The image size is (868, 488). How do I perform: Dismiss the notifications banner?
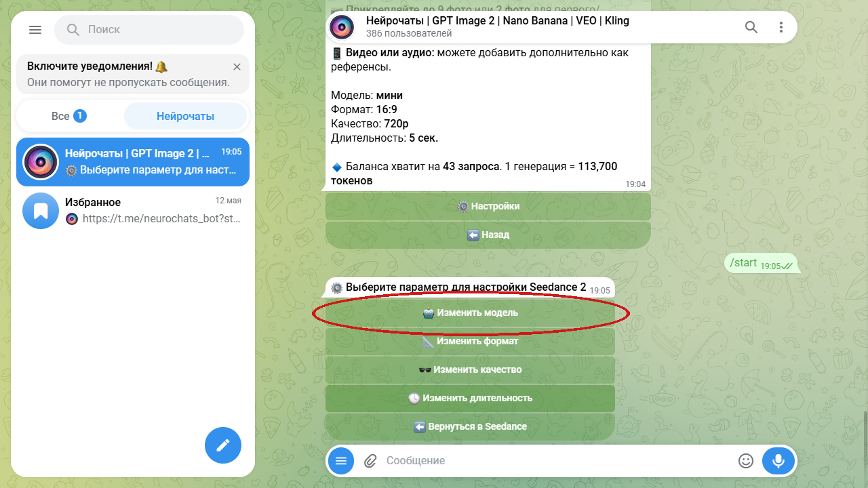coord(237,66)
